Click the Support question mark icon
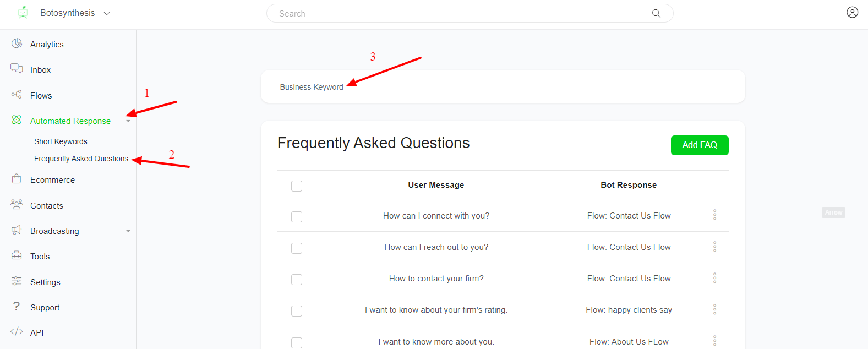Viewport: 868px width, 349px height. [x=17, y=306]
